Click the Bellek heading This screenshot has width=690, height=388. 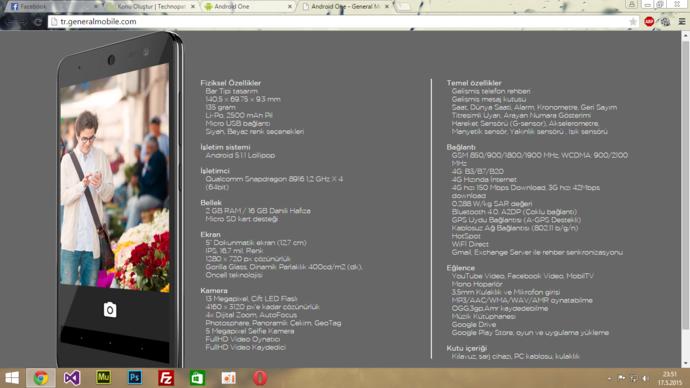[211, 203]
